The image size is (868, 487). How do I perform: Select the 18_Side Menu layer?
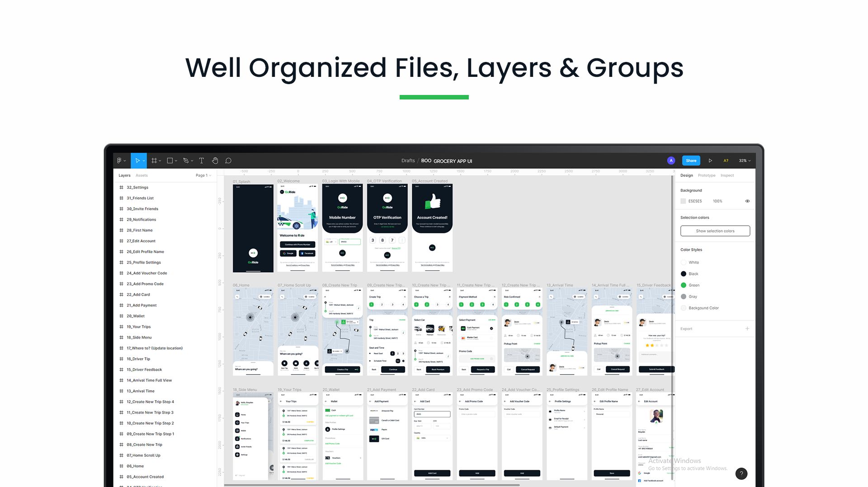pyautogui.click(x=139, y=337)
